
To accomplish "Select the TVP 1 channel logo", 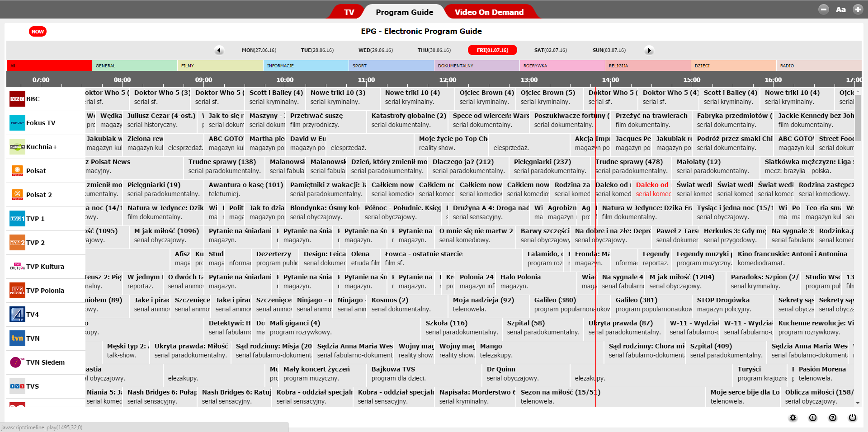I will [x=17, y=218].
